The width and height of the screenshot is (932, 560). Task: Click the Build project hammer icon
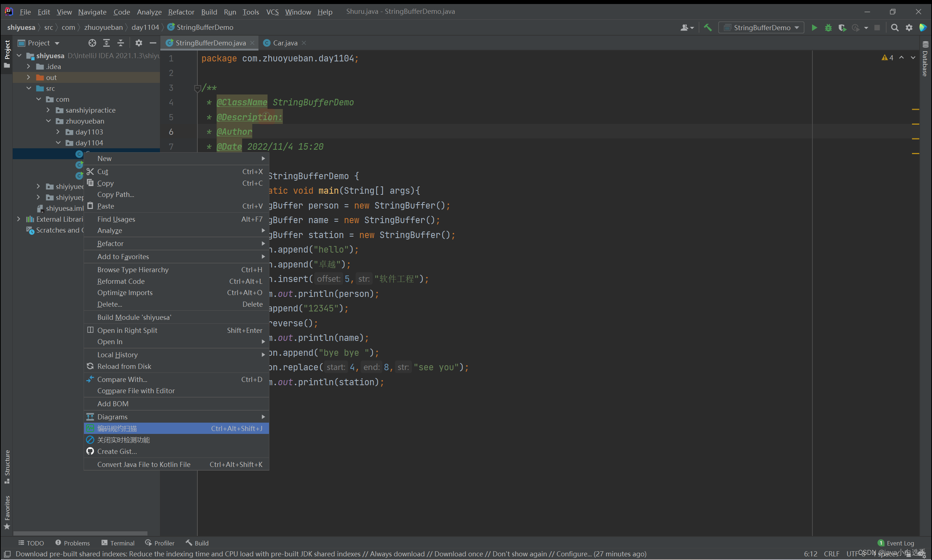(x=707, y=28)
